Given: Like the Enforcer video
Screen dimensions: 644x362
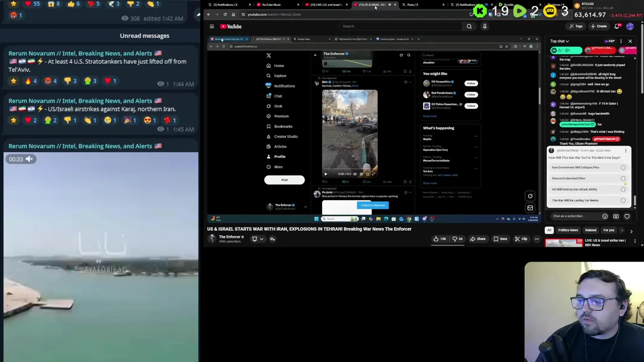Looking at the screenshot, I should pos(440,239).
